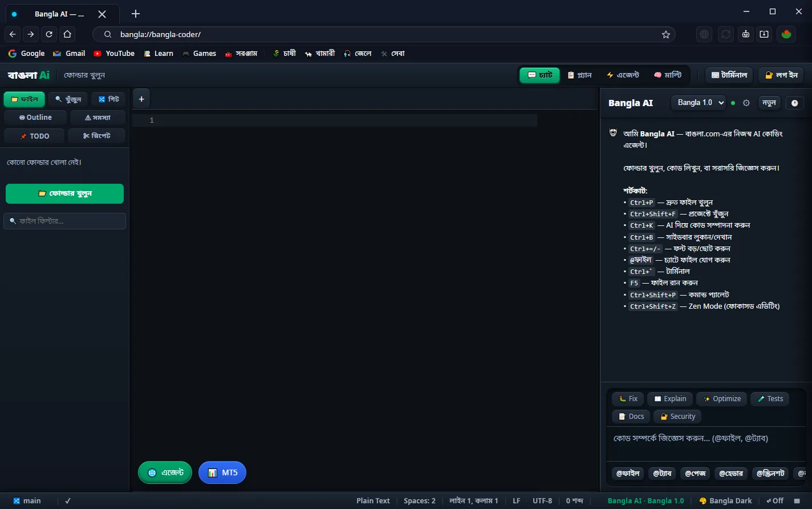Click the green ফোল্ডার খুলুন button in sidebar
812x509 pixels.
[64, 193]
